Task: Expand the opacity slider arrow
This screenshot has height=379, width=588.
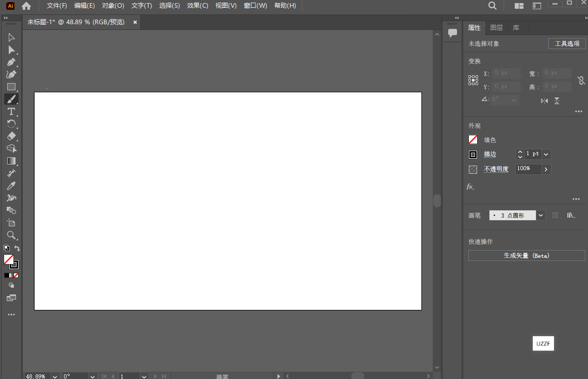Action: (x=546, y=169)
